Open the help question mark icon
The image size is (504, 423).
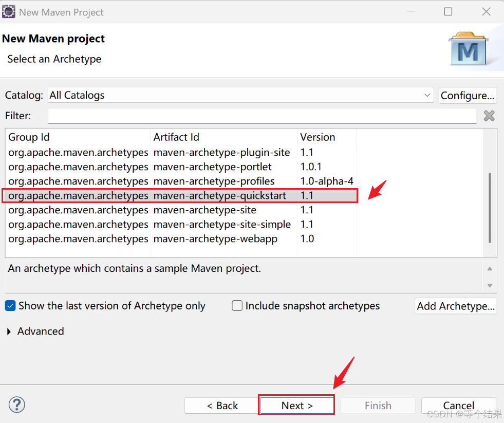(17, 404)
